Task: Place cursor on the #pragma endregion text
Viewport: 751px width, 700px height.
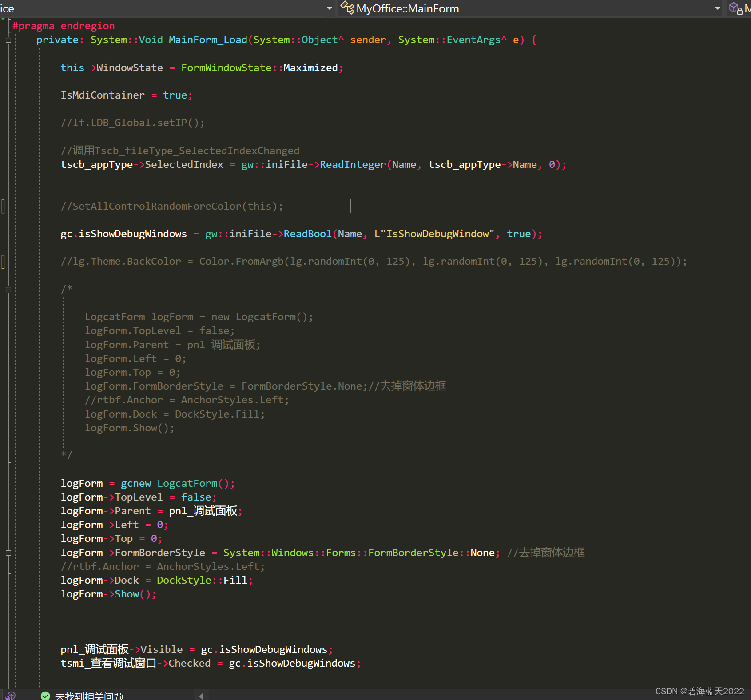Action: pos(64,26)
